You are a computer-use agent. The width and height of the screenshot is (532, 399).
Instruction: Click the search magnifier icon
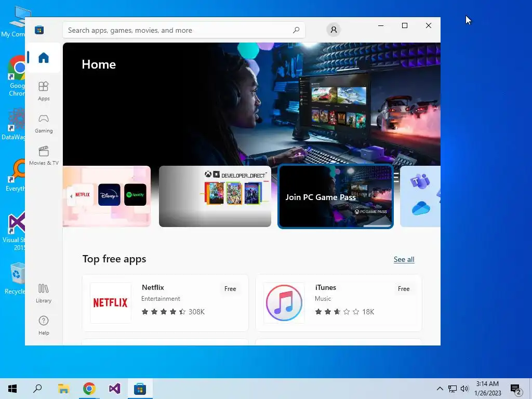point(296,30)
